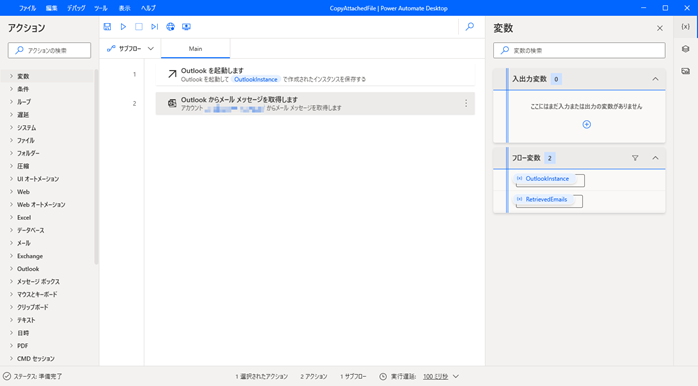Run the flow with the play icon
The width and height of the screenshot is (698, 386).
click(123, 27)
